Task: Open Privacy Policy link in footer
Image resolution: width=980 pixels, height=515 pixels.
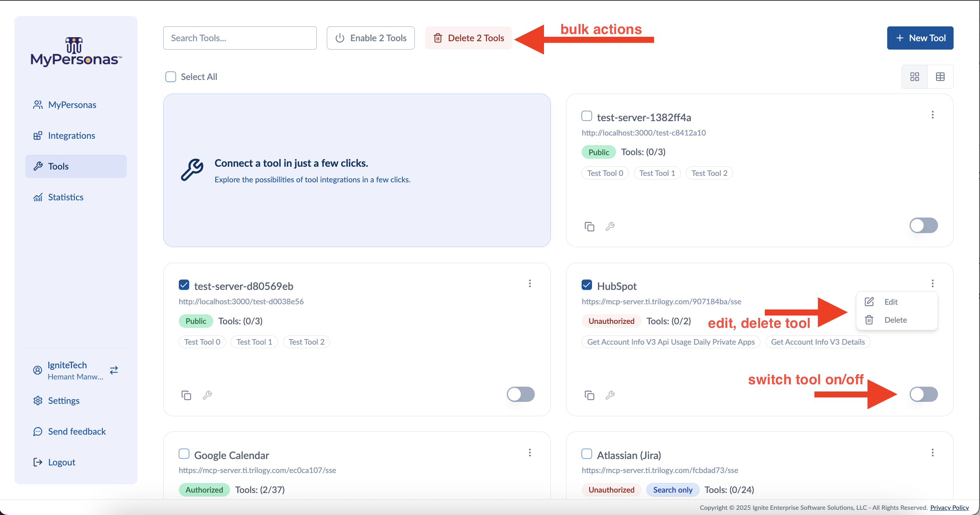Action: coord(950,507)
